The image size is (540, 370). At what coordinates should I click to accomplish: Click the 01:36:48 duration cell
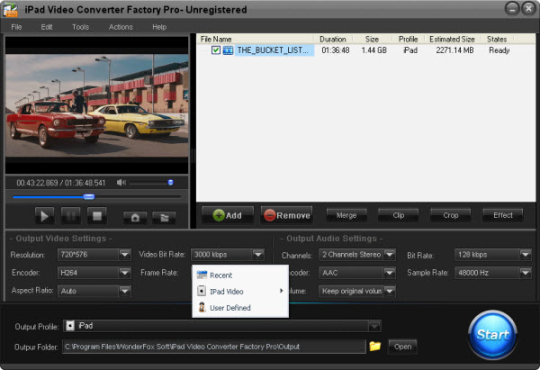pos(335,50)
